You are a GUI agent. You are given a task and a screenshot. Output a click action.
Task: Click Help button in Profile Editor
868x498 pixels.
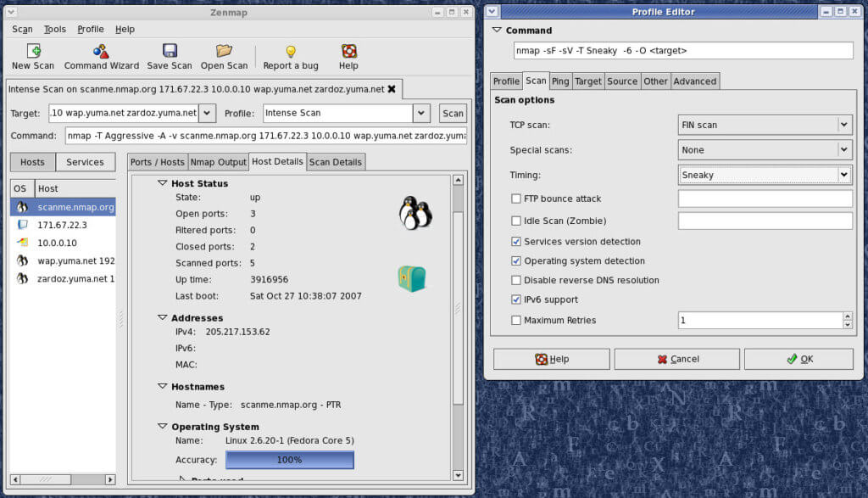coord(551,359)
